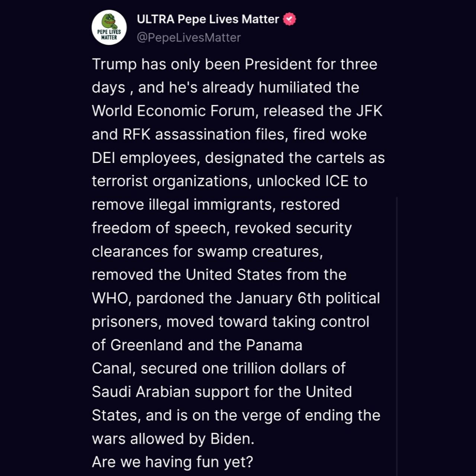Click the word "Trump" starting the post
The image size is (476, 476).
[x=114, y=64]
